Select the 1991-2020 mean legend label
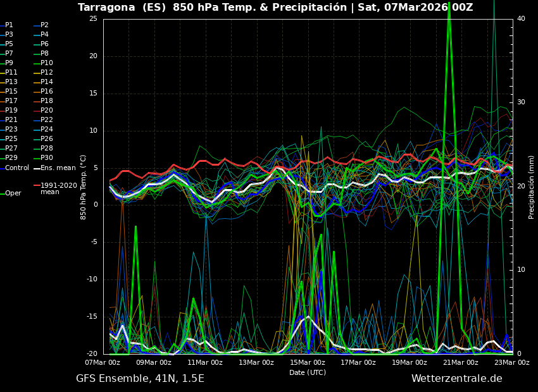The height and width of the screenshot is (392, 538). [x=59, y=189]
